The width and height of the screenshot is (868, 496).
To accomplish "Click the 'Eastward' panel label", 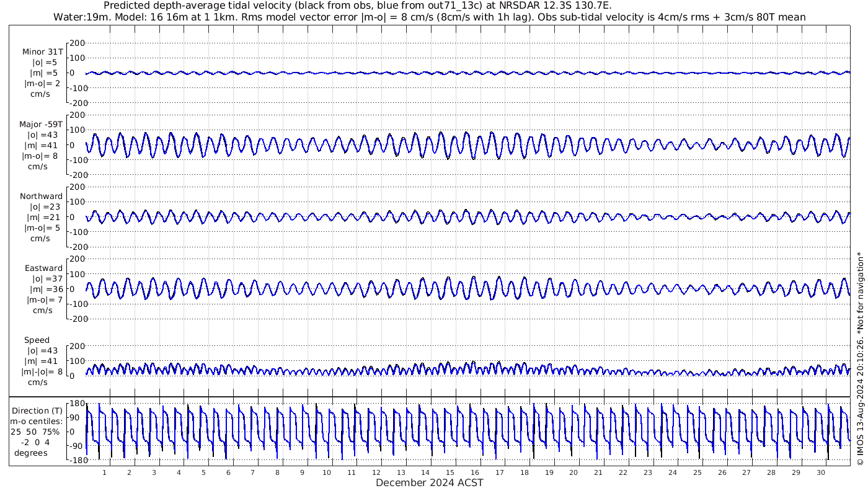I will click(44, 268).
